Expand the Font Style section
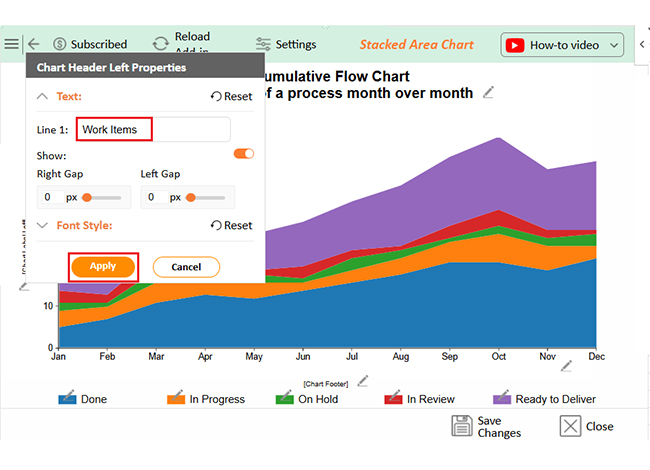This screenshot has width=650, height=470. coord(42,226)
